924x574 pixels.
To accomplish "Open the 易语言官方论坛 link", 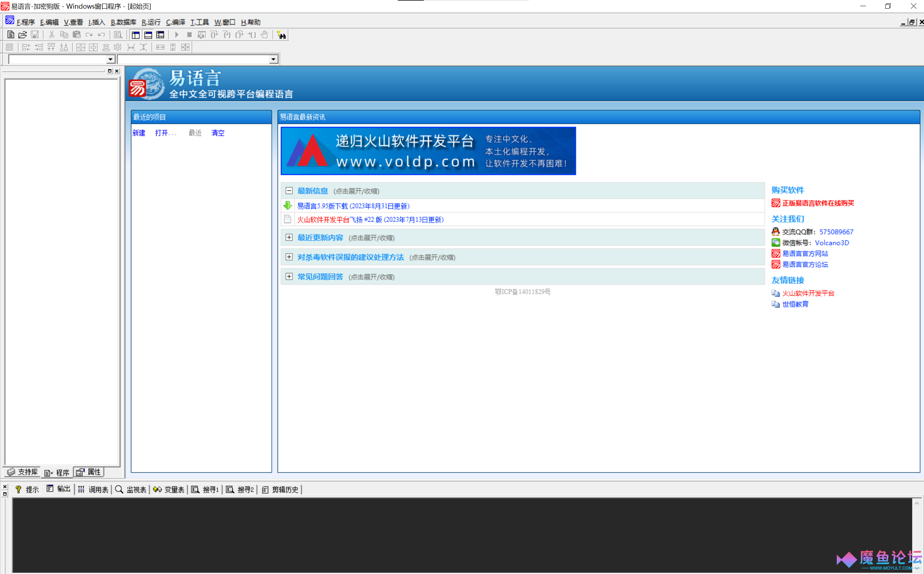I will click(805, 264).
